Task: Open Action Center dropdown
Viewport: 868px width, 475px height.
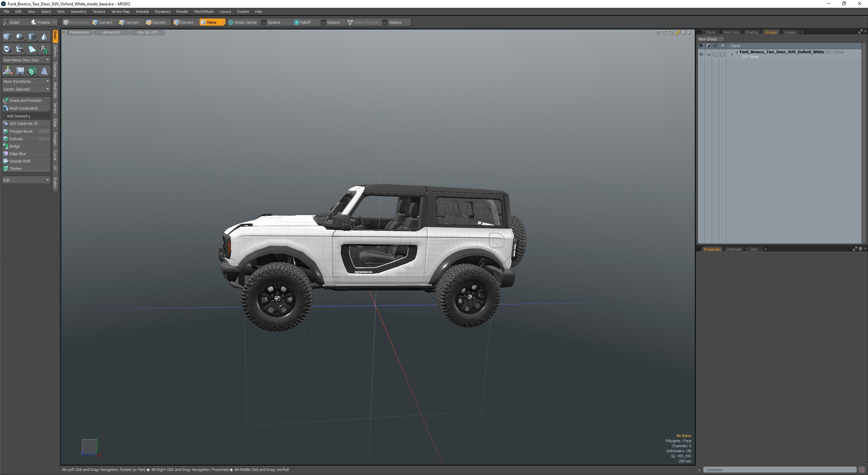Action: [x=243, y=22]
